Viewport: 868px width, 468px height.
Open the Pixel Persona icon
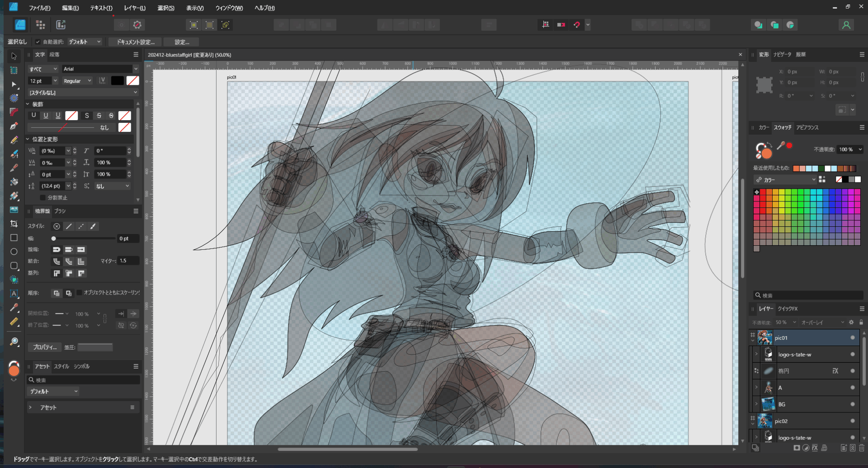coord(40,25)
